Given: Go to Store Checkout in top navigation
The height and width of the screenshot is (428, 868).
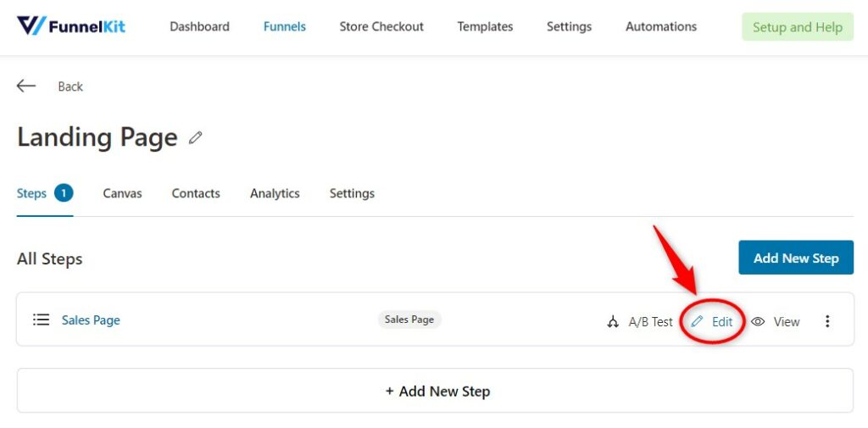Looking at the screenshot, I should coord(381,26).
